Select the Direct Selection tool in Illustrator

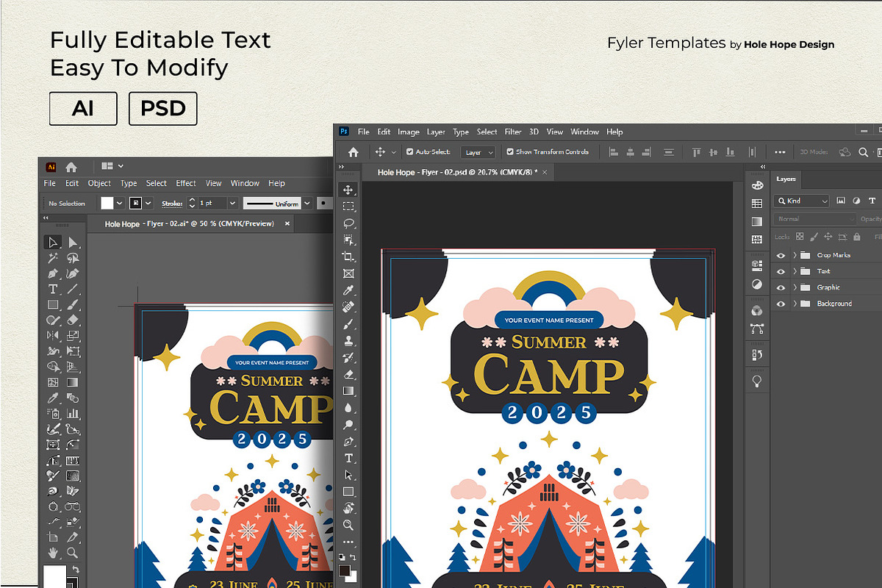pyautogui.click(x=73, y=243)
